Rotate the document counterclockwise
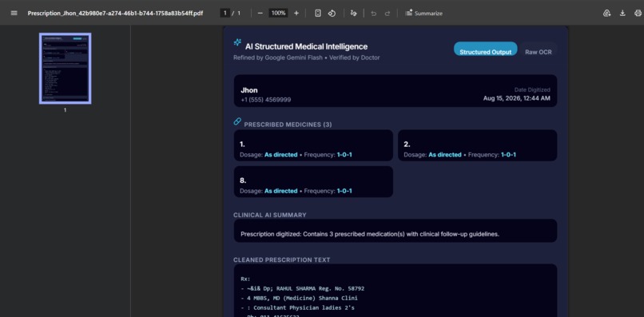Screen dimensions: 644x317 tap(332, 13)
